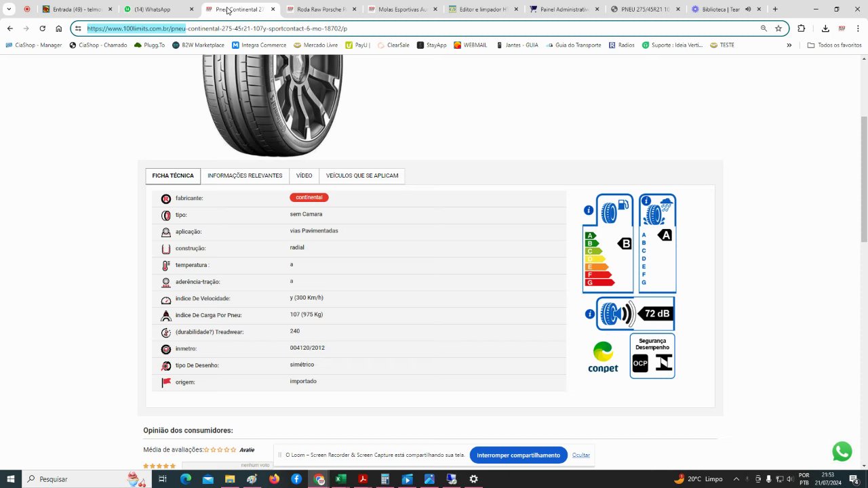Open browser downloads
This screenshot has width=868, height=488.
point(825,28)
